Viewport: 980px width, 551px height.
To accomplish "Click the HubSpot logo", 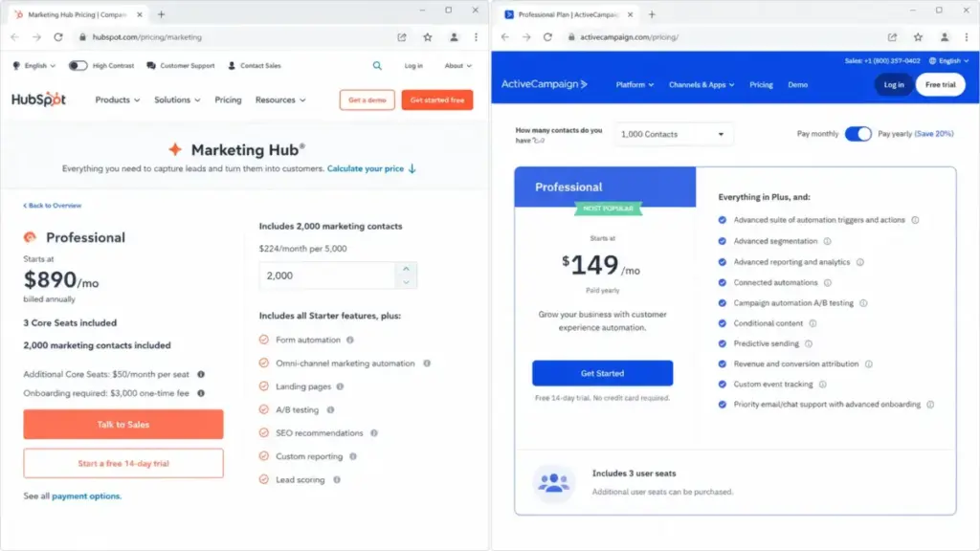I will coord(38,99).
